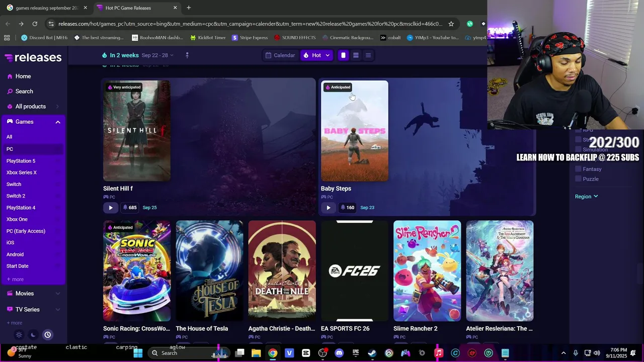Viewport: 644px width, 362px height.
Task: Show hidden system tray icons
Action: 563,353
